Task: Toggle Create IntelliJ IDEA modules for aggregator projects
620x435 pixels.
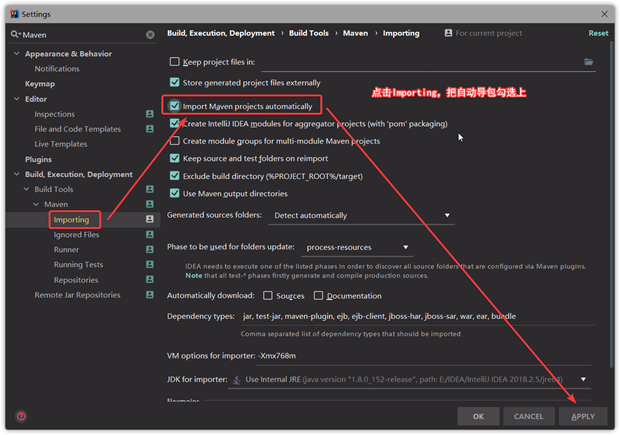Action: (x=174, y=123)
